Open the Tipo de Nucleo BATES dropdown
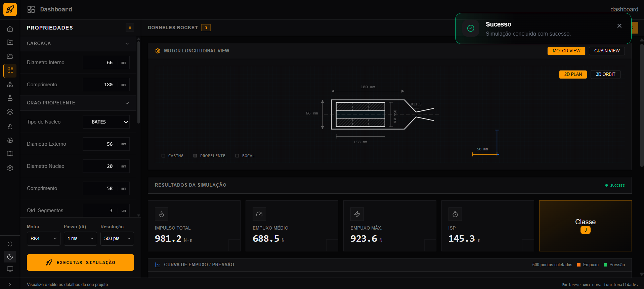The width and height of the screenshot is (644, 289). coord(106,122)
